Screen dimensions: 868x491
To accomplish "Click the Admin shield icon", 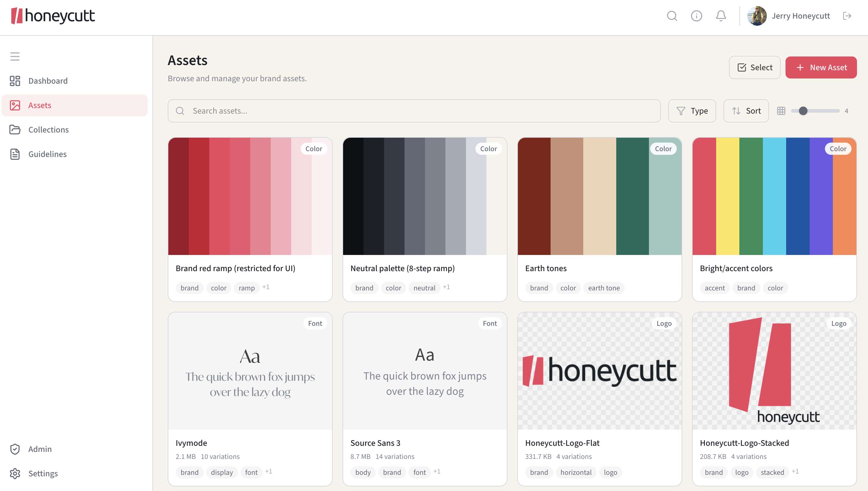I will point(15,449).
